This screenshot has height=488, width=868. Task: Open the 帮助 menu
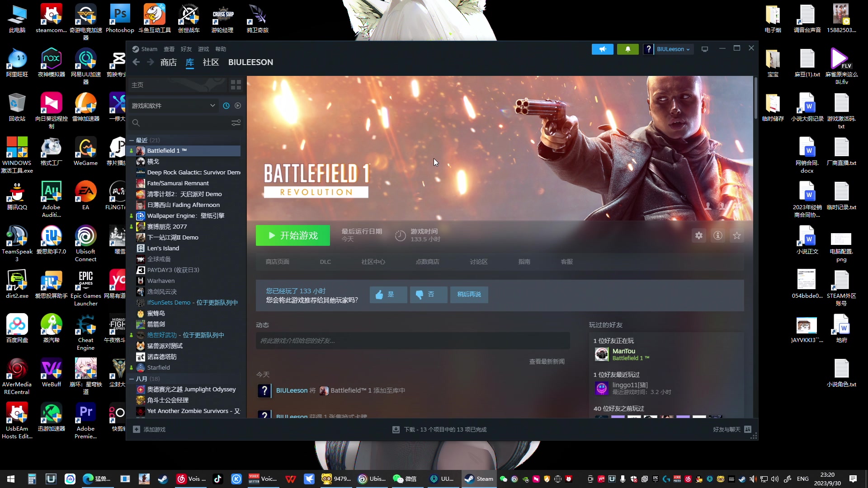pos(221,49)
